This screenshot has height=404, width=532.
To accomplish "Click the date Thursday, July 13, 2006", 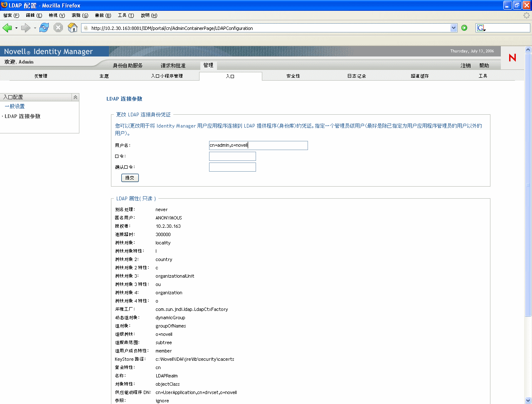I will pyautogui.click(x=472, y=51).
